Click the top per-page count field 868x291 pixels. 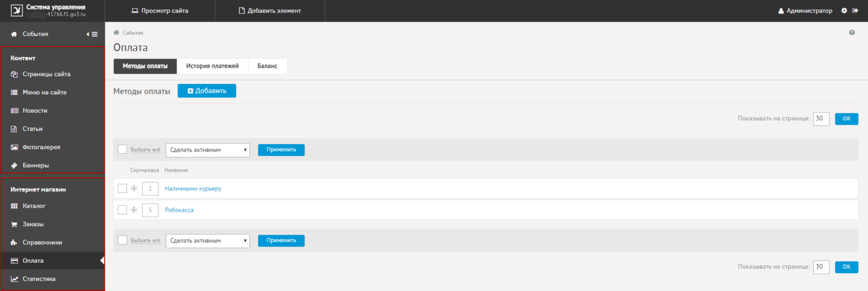[x=821, y=119]
